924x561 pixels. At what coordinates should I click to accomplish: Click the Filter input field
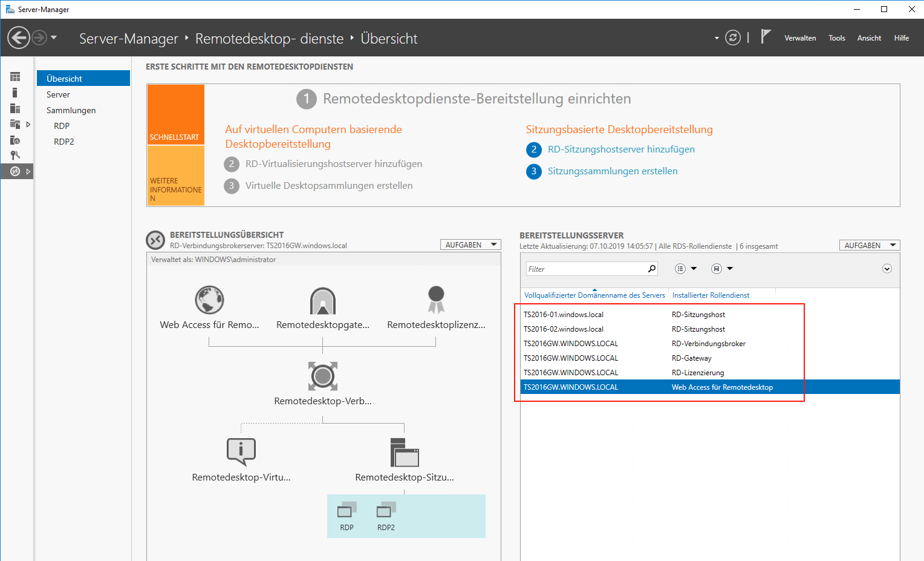(585, 269)
